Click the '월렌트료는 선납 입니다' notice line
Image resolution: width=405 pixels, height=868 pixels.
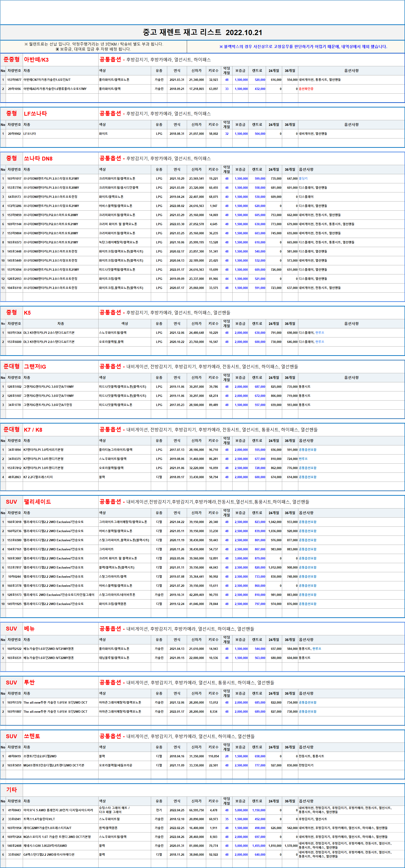click(94, 44)
